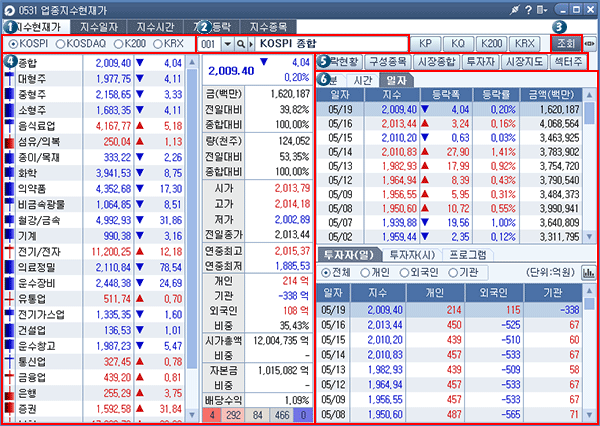Click the pin window icon in title bar
The image size is (600, 426).
pyautogui.click(x=514, y=10)
